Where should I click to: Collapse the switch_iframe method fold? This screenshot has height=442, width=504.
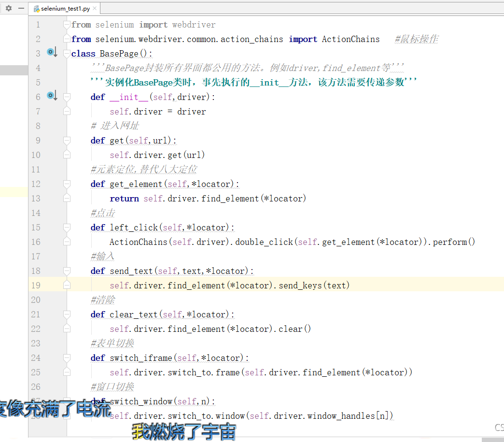pos(66,357)
